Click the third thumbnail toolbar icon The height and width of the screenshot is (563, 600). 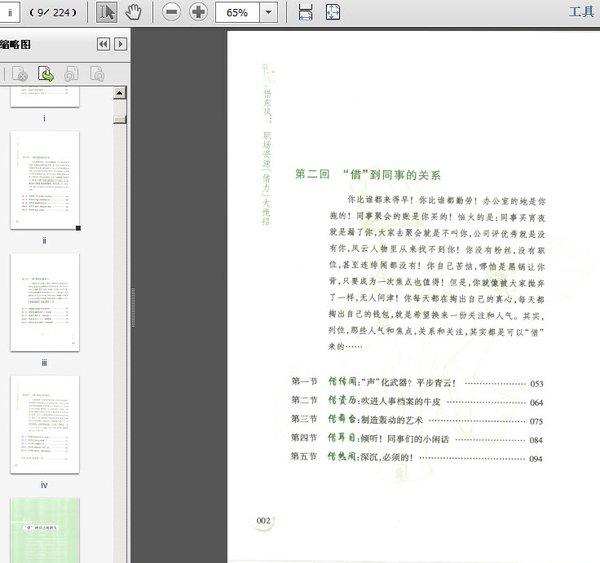(71, 74)
